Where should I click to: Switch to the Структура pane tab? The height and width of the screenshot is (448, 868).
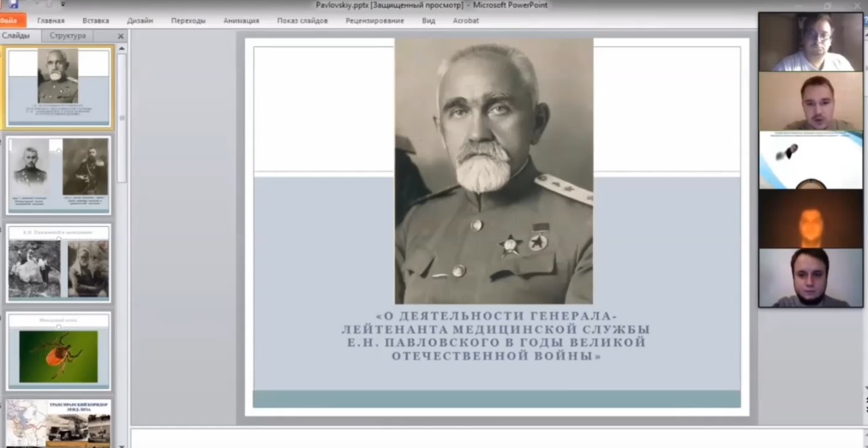pos(68,36)
